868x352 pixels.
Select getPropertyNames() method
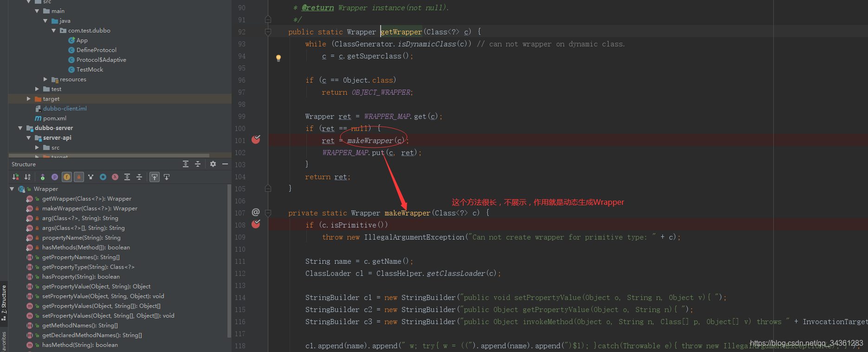coord(81,257)
